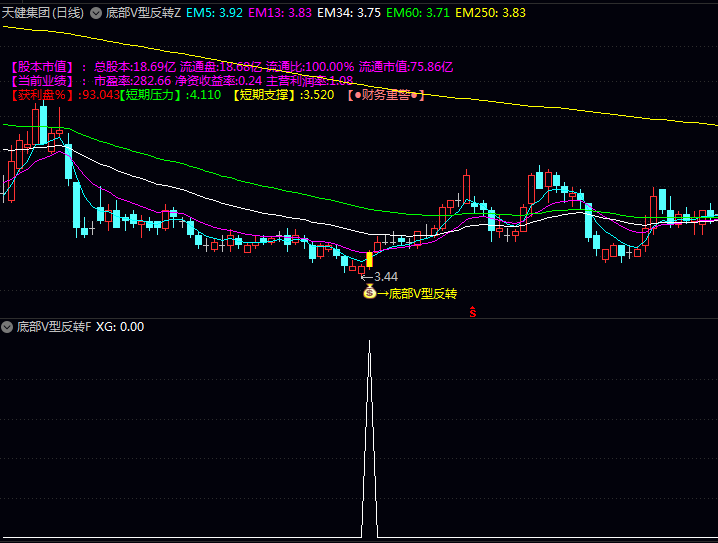This screenshot has height=543, width=718.
Task: Click the 市盈率:282.66 text
Action: 132,81
